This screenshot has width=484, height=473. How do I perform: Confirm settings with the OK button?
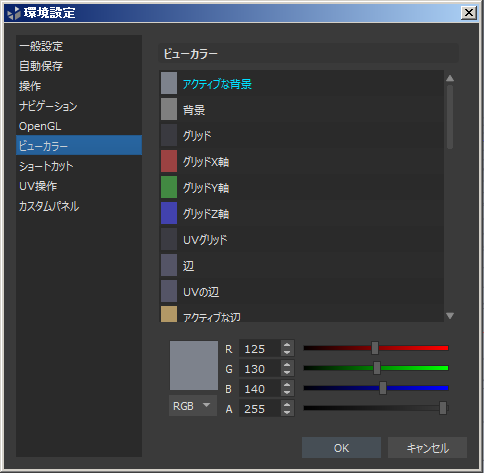(x=341, y=448)
